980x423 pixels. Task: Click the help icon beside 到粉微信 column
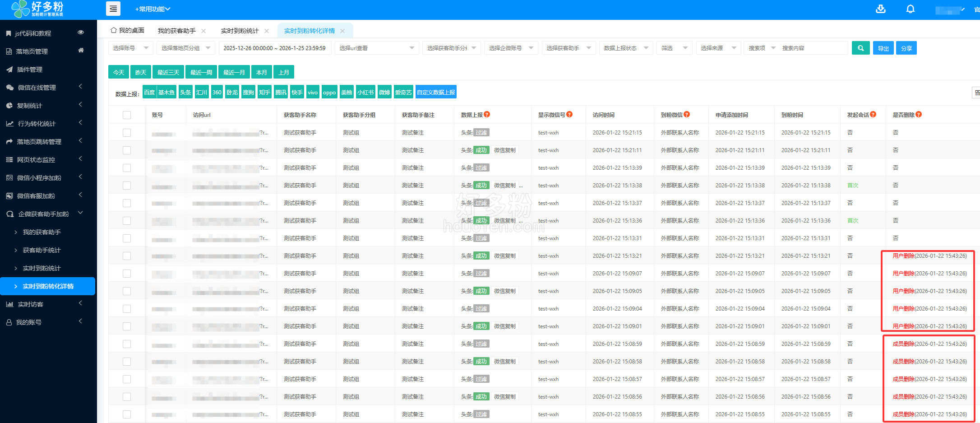click(x=687, y=115)
